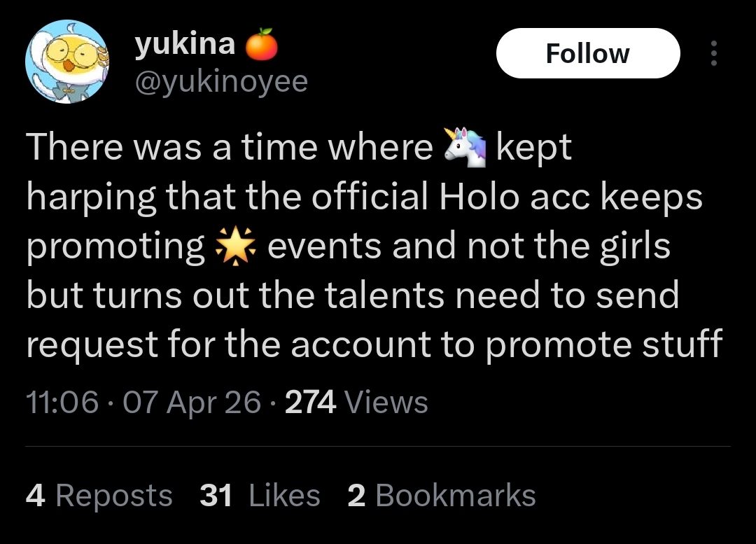Click the word events after the star
The height and width of the screenshot is (544, 756).
[x=325, y=246]
